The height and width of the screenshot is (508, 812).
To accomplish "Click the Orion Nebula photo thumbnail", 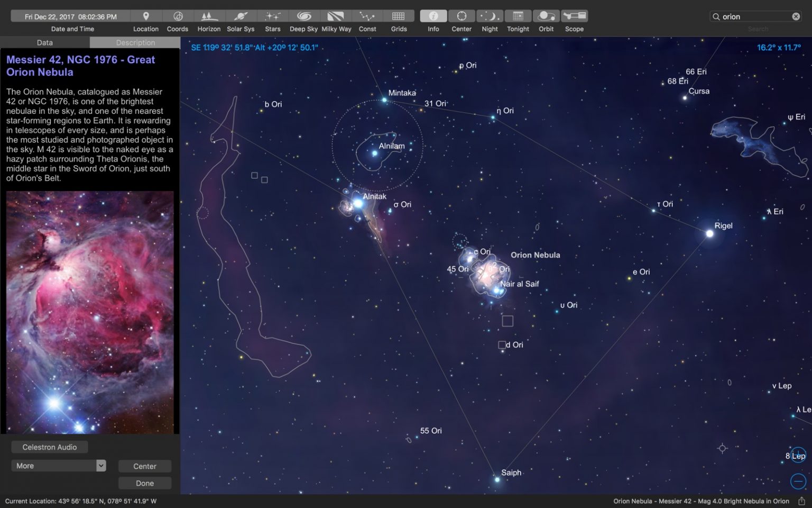I will pos(90,312).
